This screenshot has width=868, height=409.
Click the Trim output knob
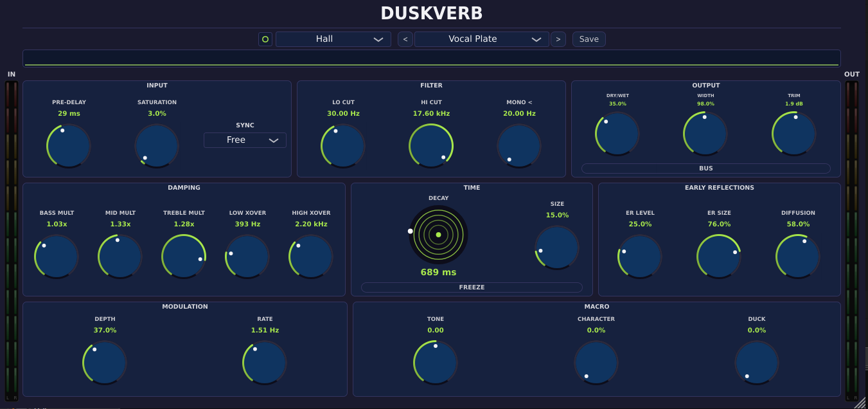coord(794,134)
